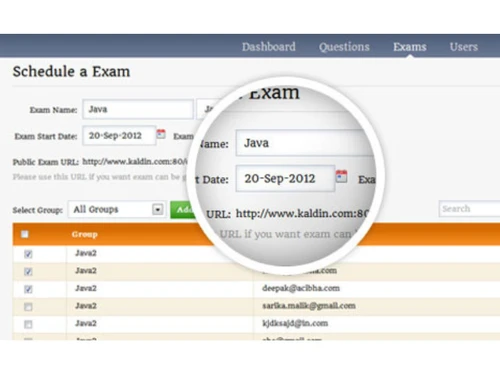Open the Dashboard tab
This screenshot has width=500, height=375.
click(x=269, y=47)
